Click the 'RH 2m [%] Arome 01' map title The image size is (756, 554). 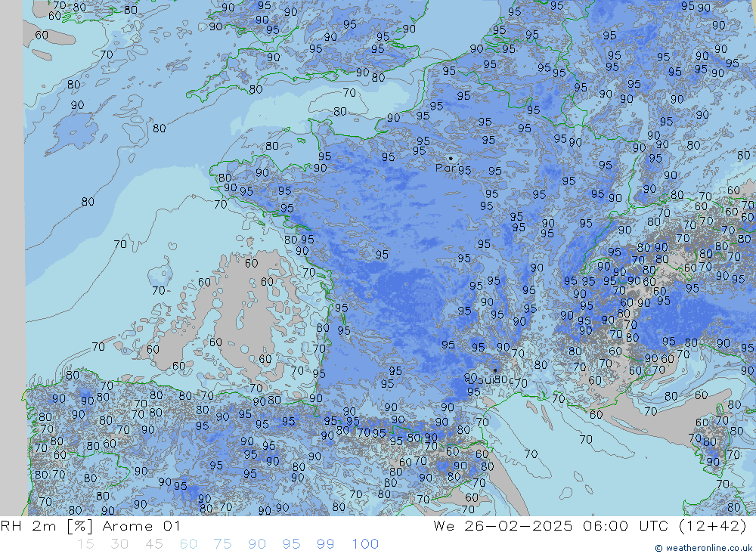[91, 526]
